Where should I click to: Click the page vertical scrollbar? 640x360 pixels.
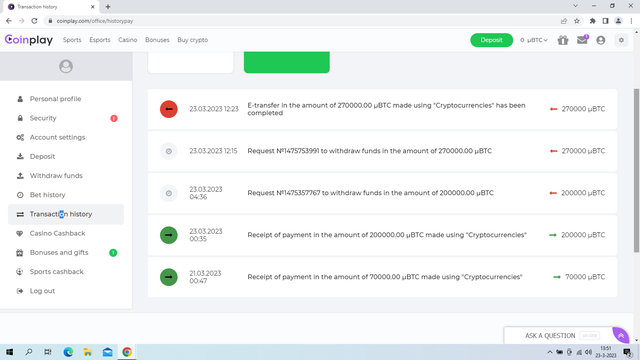pyautogui.click(x=636, y=171)
